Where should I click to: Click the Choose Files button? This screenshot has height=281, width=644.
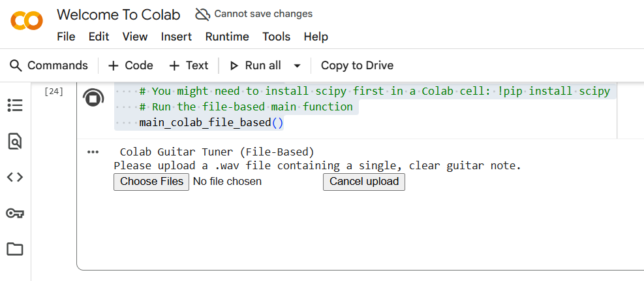click(x=151, y=182)
